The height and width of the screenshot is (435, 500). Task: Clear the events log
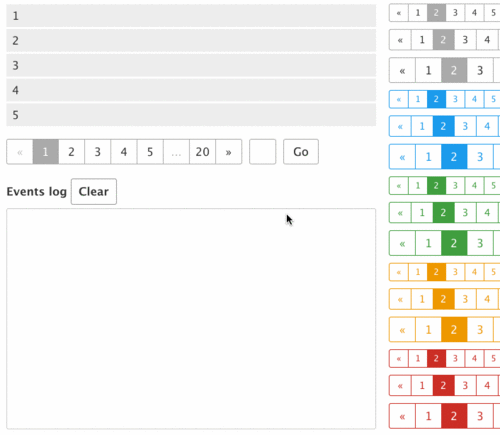(94, 191)
